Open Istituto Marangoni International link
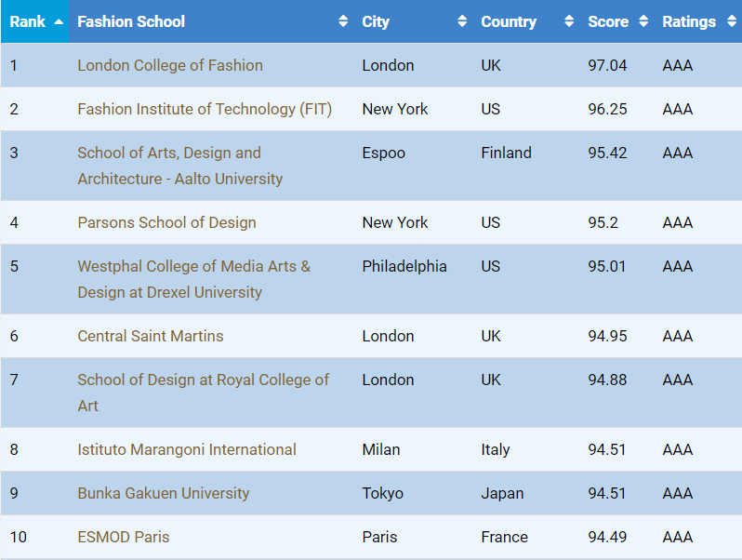Viewport: 742px width, 560px height. coord(187,449)
